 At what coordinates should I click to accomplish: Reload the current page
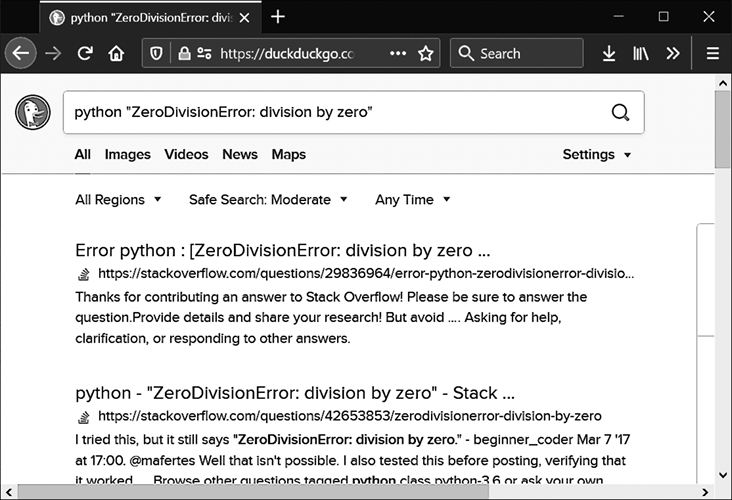[86, 54]
